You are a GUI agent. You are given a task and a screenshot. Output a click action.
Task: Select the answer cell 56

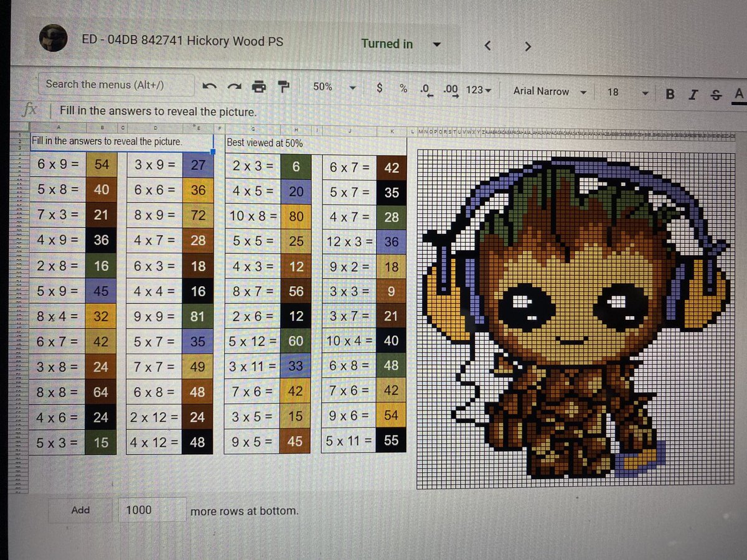coord(296,291)
